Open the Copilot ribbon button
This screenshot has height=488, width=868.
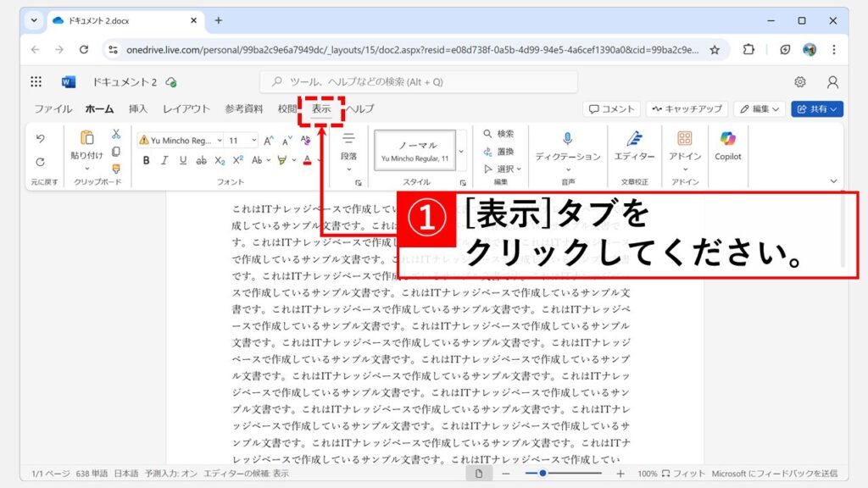(727, 144)
